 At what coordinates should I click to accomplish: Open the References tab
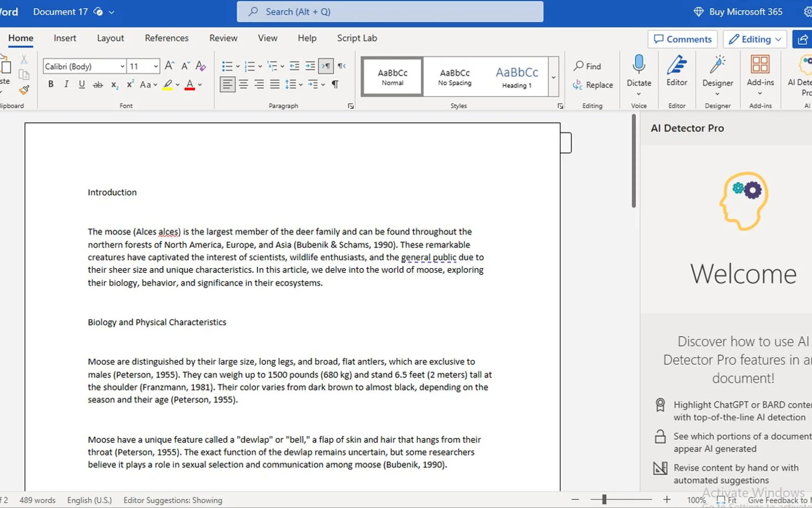(x=166, y=38)
